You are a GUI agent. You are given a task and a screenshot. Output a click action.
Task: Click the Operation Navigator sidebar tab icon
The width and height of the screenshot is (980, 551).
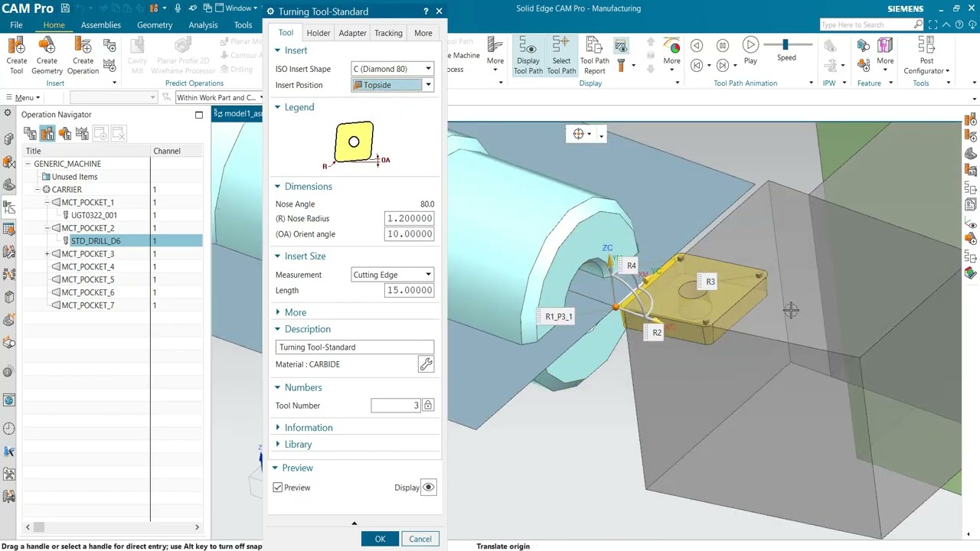pyautogui.click(x=9, y=207)
